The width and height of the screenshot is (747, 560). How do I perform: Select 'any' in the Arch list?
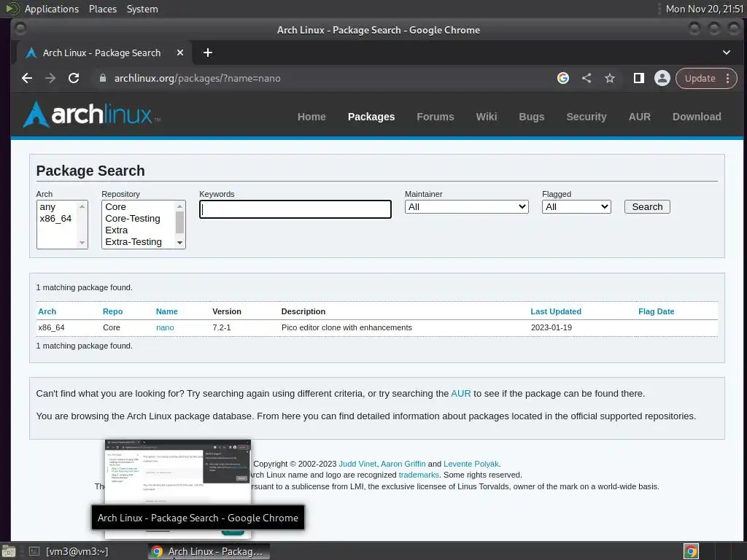pyautogui.click(x=57, y=206)
